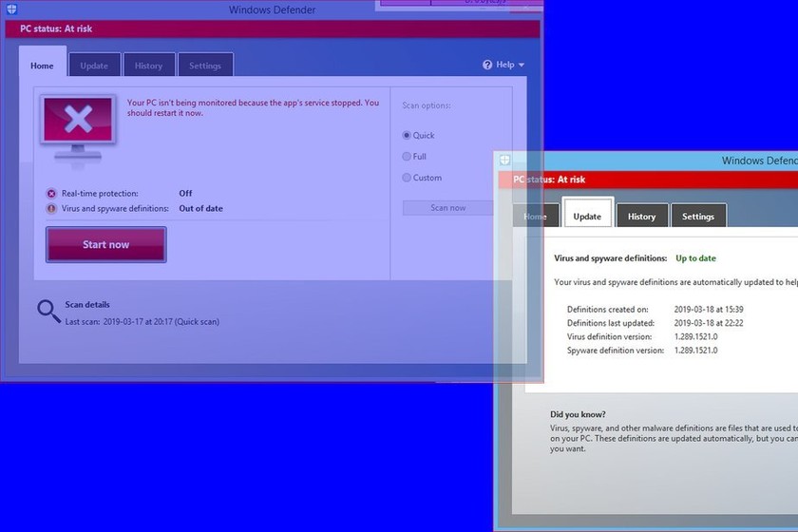Click the definitions created date '2019-03-18 at 15:39'
Viewport: 798px width, 532px height.
709,309
